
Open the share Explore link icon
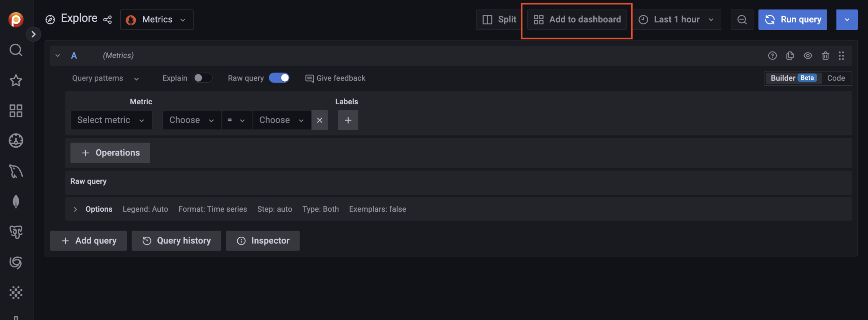tap(107, 19)
